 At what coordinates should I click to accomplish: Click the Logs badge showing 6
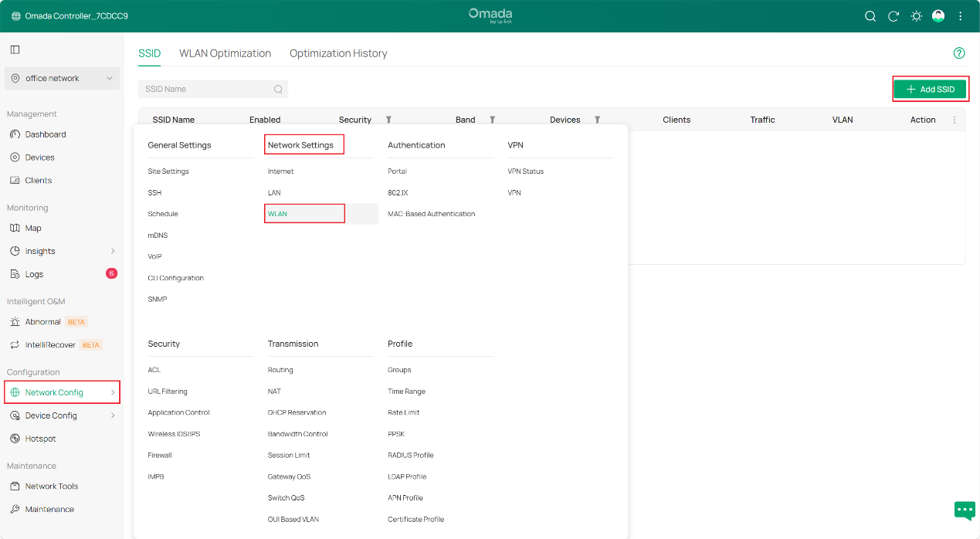pos(111,273)
